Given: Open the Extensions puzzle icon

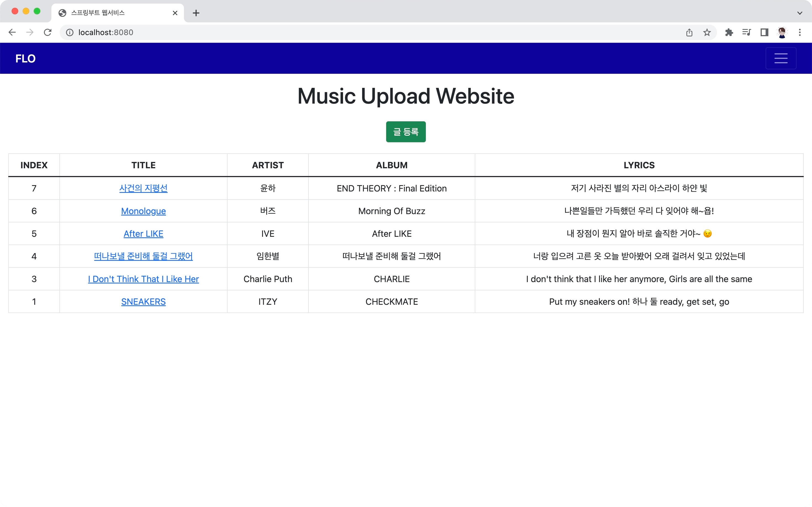Looking at the screenshot, I should coord(729,32).
